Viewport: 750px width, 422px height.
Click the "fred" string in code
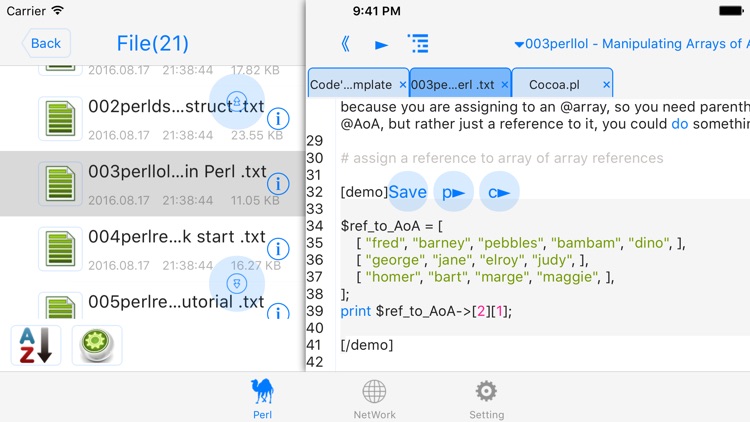point(385,243)
